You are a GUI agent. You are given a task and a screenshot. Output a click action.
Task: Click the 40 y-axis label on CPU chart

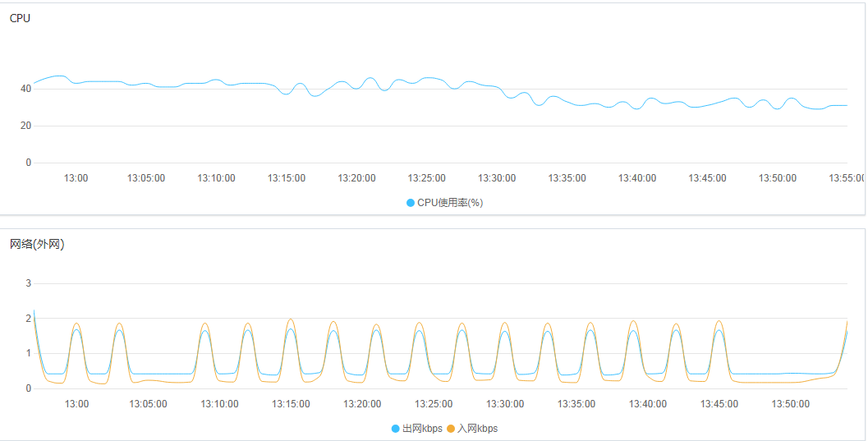[25, 89]
